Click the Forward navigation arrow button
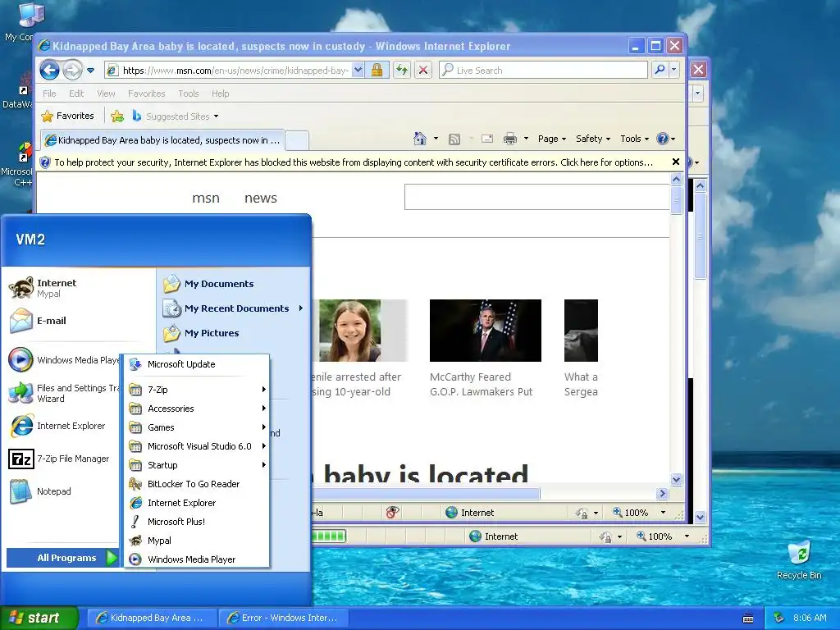 pyautogui.click(x=72, y=70)
